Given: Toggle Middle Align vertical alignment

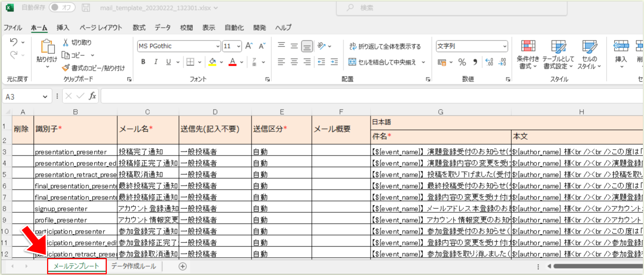Looking at the screenshot, I should coord(294,46).
